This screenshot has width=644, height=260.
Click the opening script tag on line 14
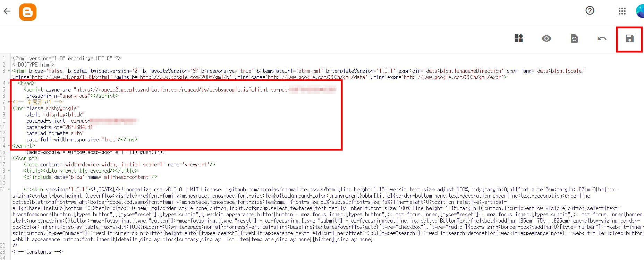(24, 146)
